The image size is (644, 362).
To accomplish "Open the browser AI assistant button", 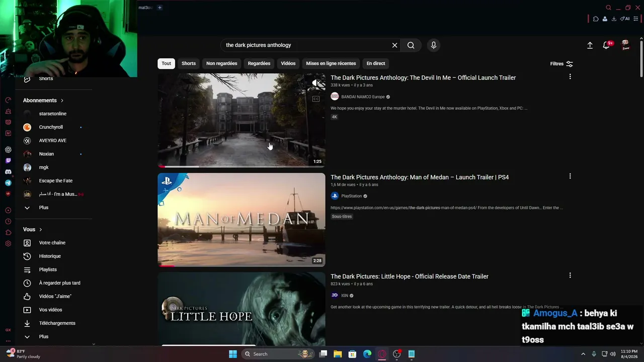I will (x=625, y=19).
